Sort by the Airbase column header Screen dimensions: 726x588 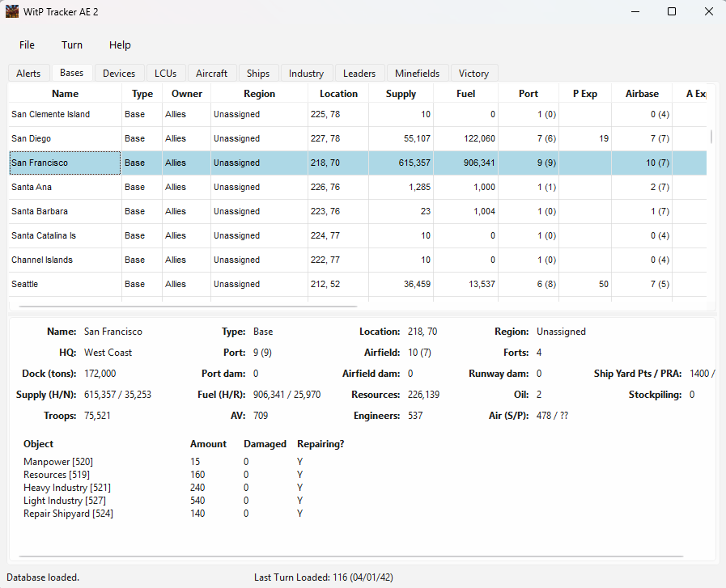[x=642, y=94]
